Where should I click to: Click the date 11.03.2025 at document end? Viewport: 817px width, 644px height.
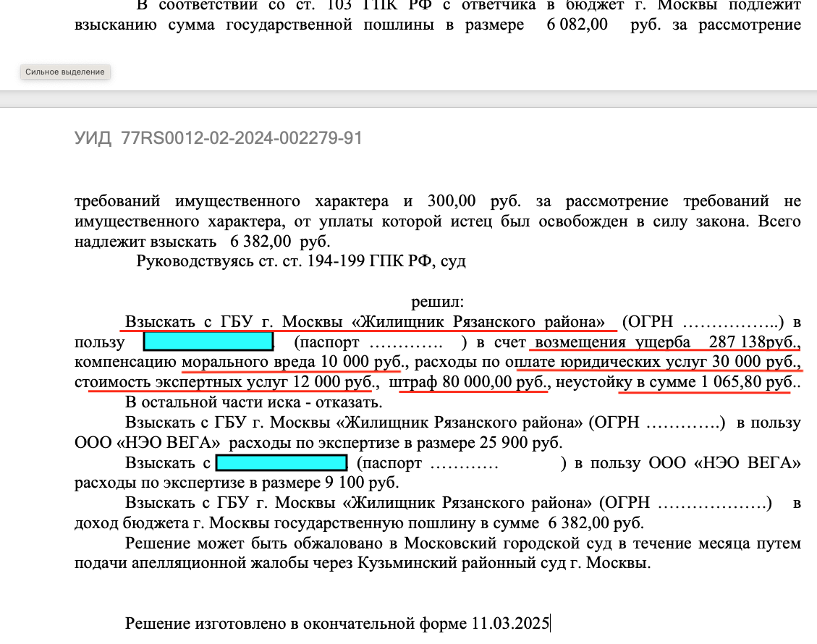[x=510, y=623]
